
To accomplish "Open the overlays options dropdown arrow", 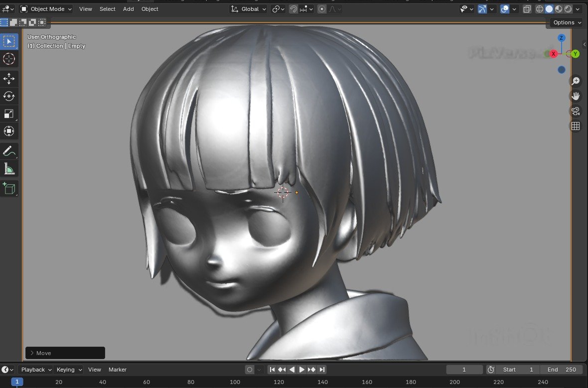I will [514, 9].
